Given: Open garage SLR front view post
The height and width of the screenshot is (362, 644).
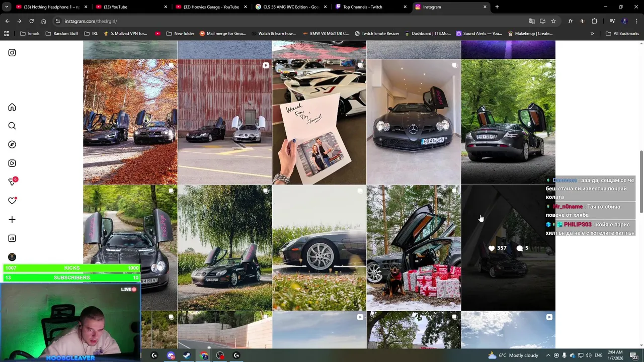Looking at the screenshot, I should point(414,122).
